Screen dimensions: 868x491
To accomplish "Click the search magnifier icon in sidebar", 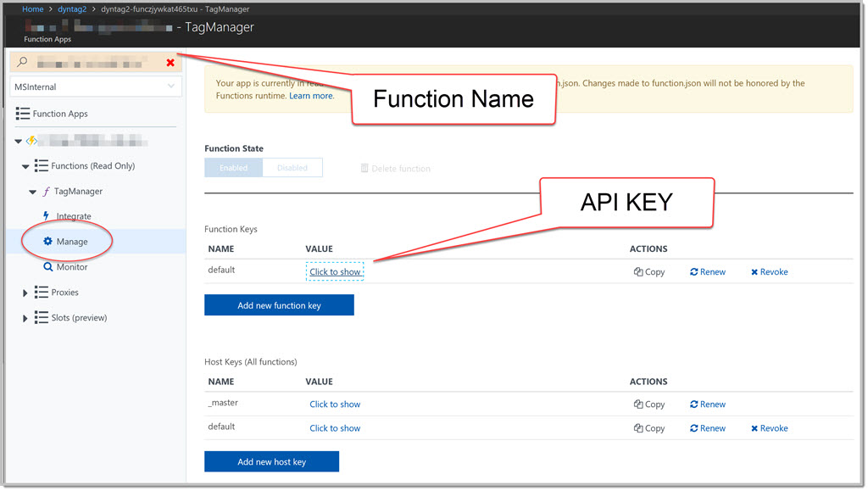I will [x=22, y=61].
